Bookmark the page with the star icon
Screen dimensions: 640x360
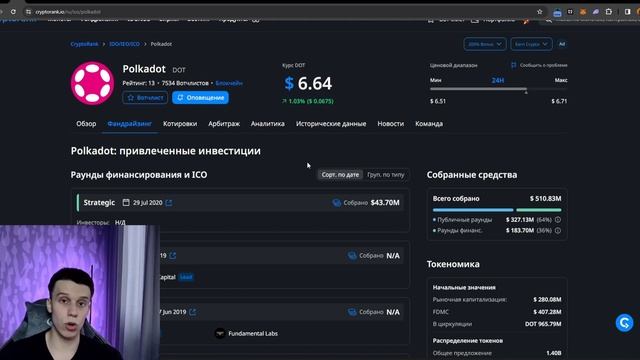tap(540, 12)
